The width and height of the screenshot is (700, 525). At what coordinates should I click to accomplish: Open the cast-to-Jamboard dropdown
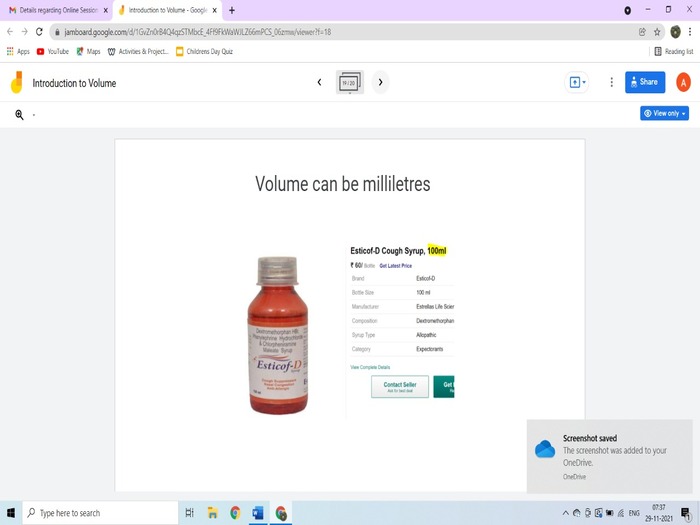[577, 82]
